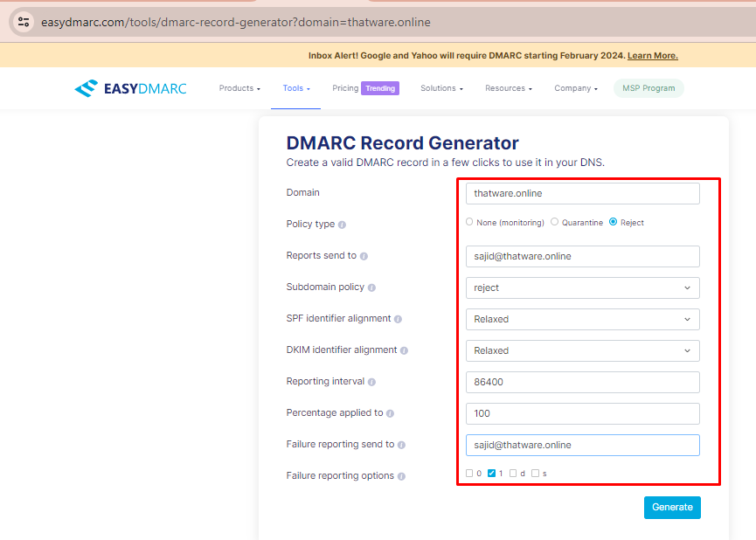The width and height of the screenshot is (756, 540).
Task: Open the SPF identifier alignment dropdown
Action: coord(582,319)
